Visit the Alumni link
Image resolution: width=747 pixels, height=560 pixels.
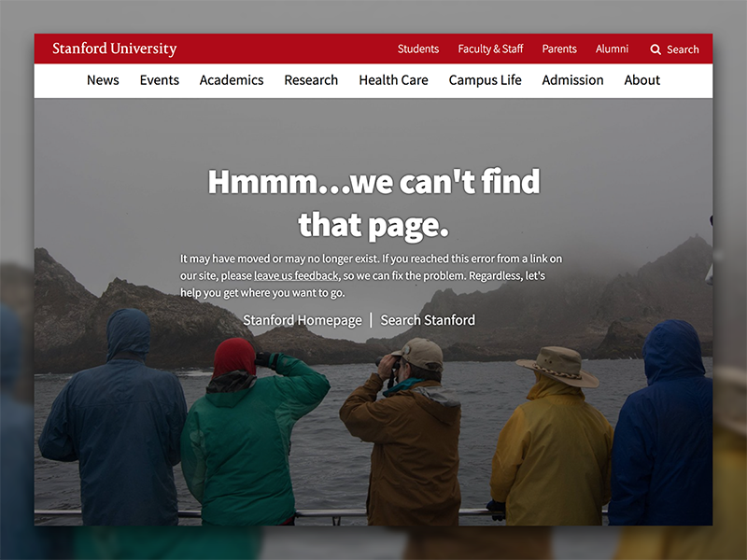pos(612,49)
